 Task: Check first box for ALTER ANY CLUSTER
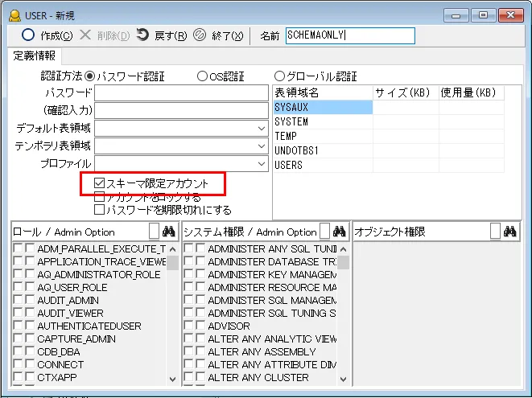coord(188,376)
